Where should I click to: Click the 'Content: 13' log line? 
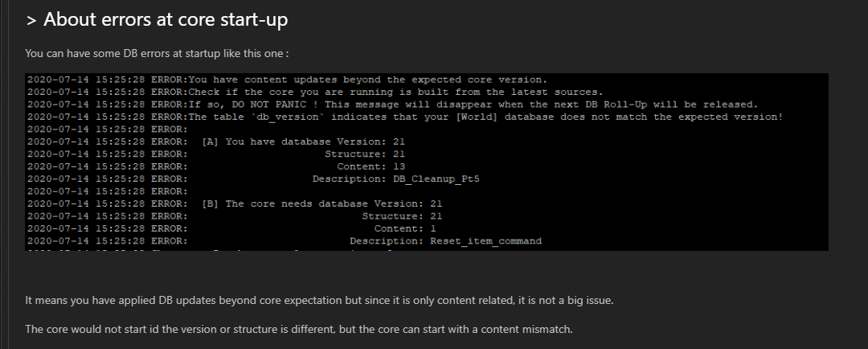pyautogui.click(x=216, y=166)
